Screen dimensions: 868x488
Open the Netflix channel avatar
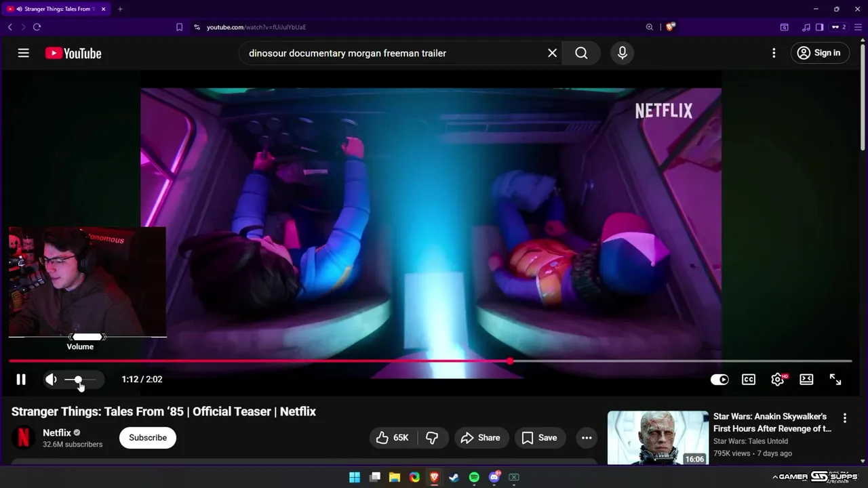tap(23, 438)
